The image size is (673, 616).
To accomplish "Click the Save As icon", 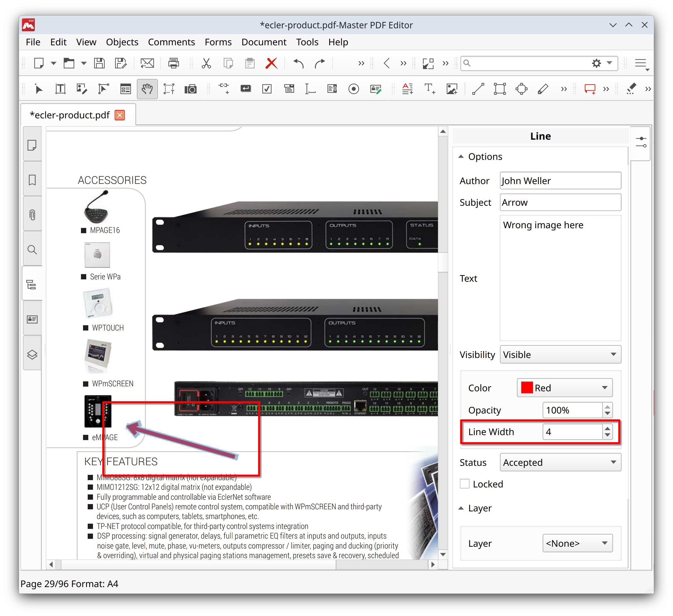I will (x=121, y=63).
